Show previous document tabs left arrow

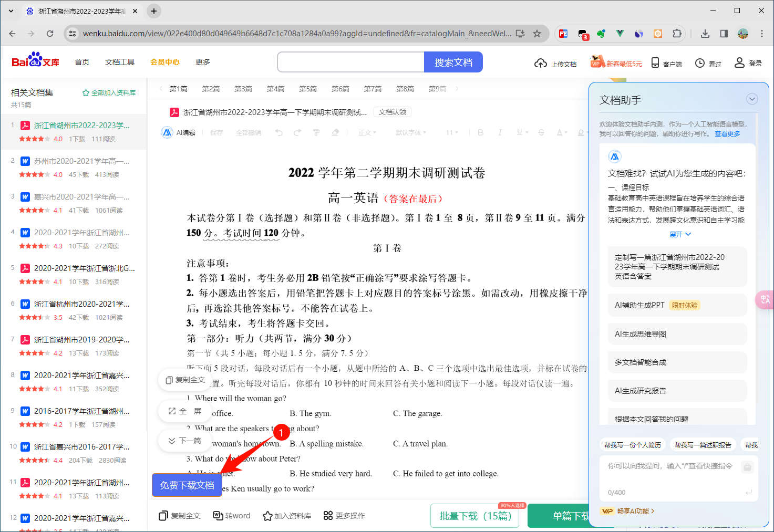click(161, 89)
